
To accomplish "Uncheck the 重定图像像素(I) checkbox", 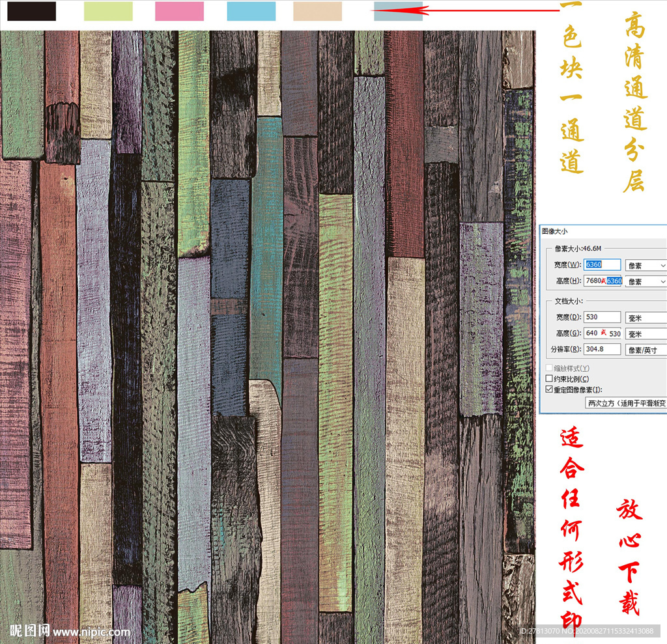I will click(x=549, y=389).
